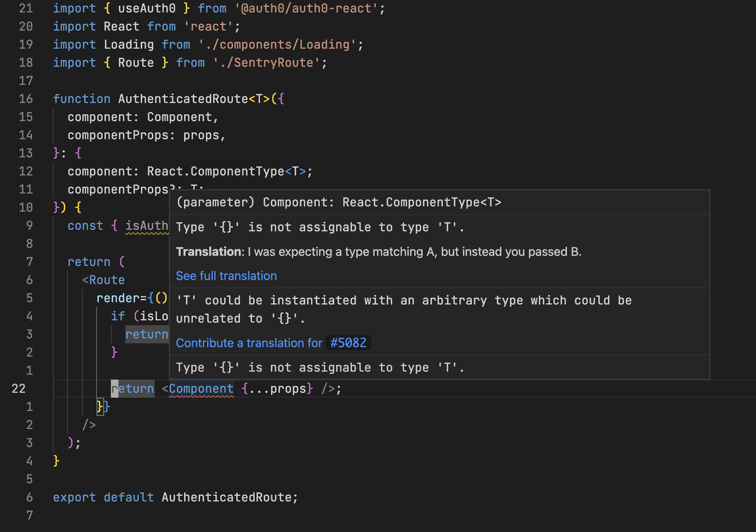Click the tooltip's parameter signature header
This screenshot has height=532, width=756.
coord(338,202)
